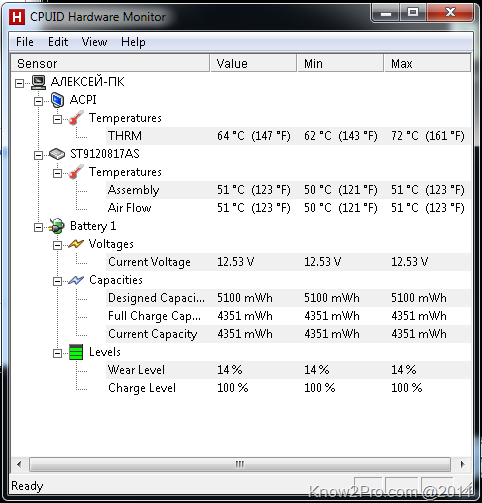Image resolution: width=482 pixels, height=503 pixels.
Task: Click the hard drive icon beside ST9120817AS
Action: tap(57, 154)
